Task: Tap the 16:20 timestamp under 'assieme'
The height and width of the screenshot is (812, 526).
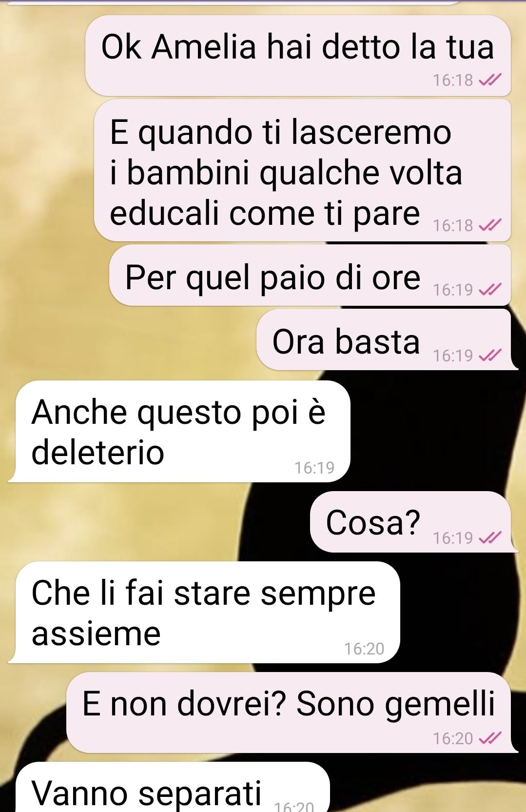Action: pos(364,649)
